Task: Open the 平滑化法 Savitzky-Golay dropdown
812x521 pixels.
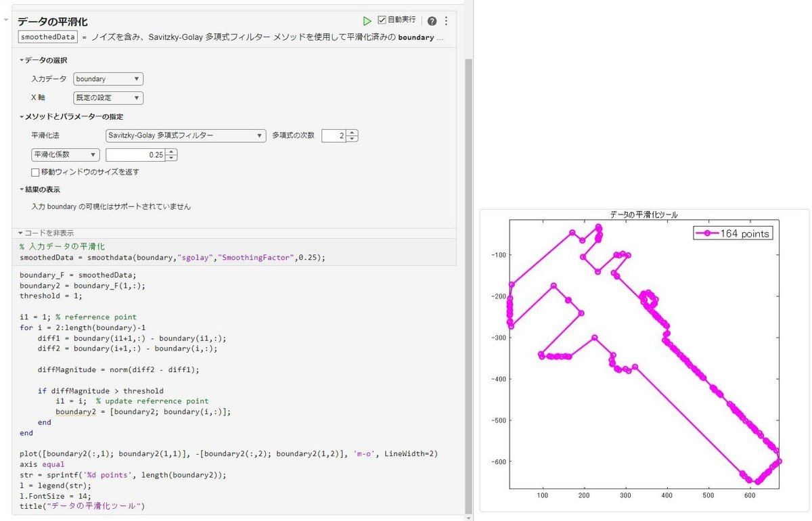Action: click(185, 135)
